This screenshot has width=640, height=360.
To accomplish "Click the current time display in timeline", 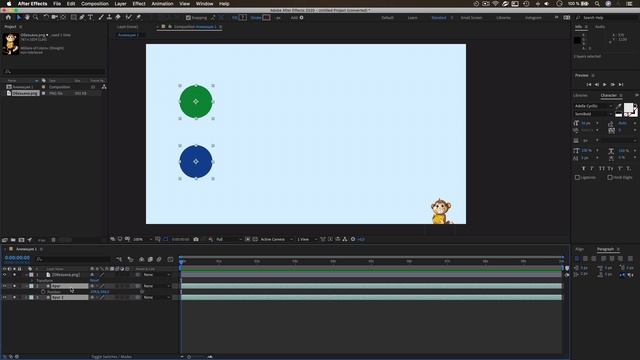I will (x=17, y=258).
